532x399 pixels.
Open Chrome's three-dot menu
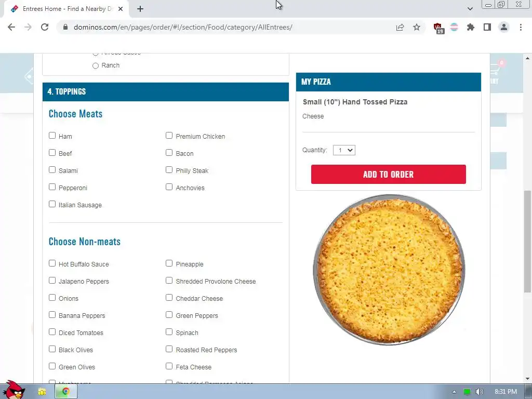[x=521, y=27]
